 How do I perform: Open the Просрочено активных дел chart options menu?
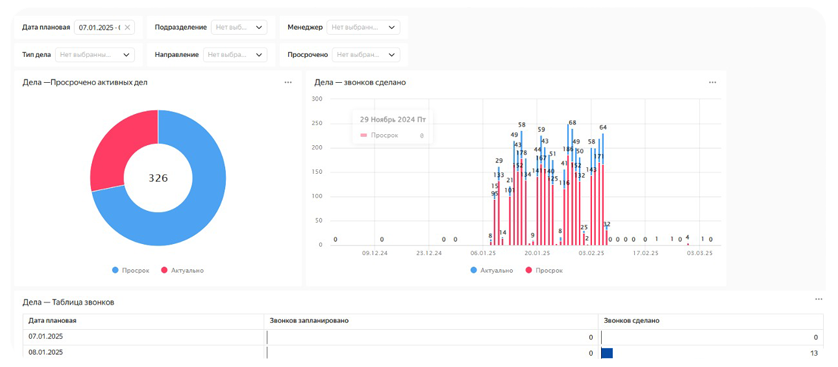(x=288, y=82)
